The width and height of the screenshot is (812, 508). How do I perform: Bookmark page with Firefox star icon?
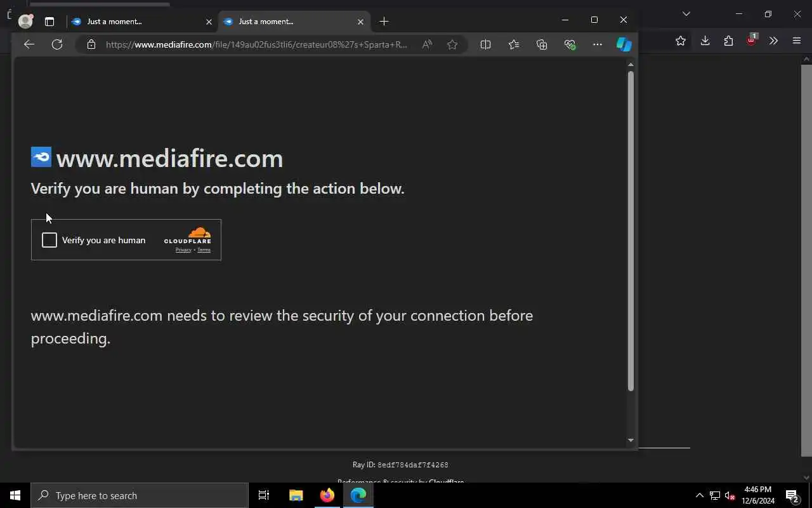coord(681,41)
